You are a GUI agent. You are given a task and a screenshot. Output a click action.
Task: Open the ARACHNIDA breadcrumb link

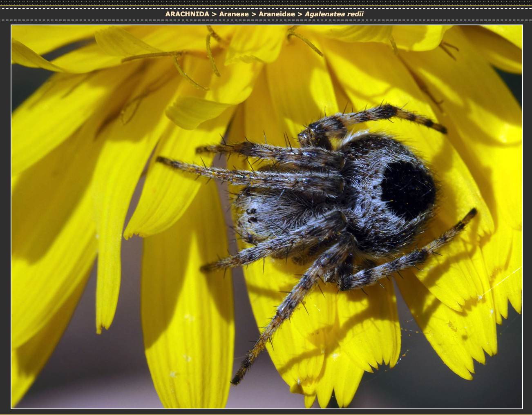pyautogui.click(x=187, y=14)
